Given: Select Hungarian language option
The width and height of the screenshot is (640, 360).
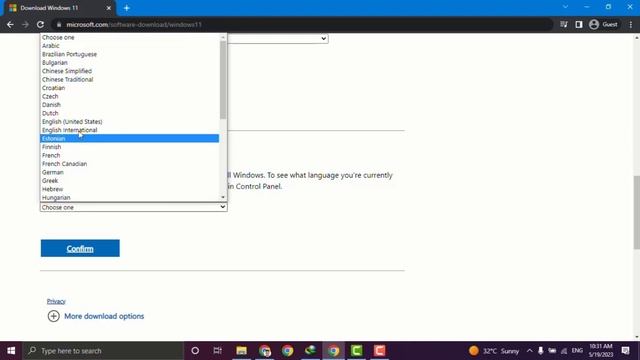Looking at the screenshot, I should click(x=129, y=198).
